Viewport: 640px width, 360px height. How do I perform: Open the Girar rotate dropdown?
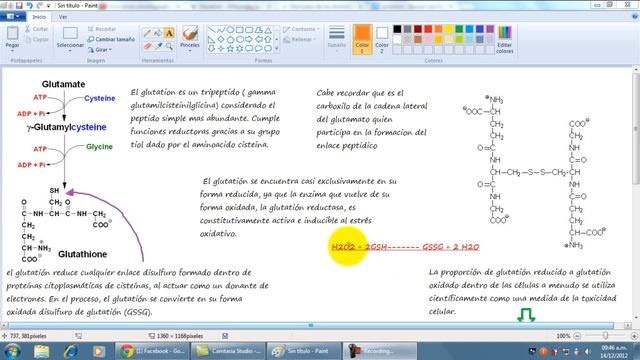coord(100,50)
